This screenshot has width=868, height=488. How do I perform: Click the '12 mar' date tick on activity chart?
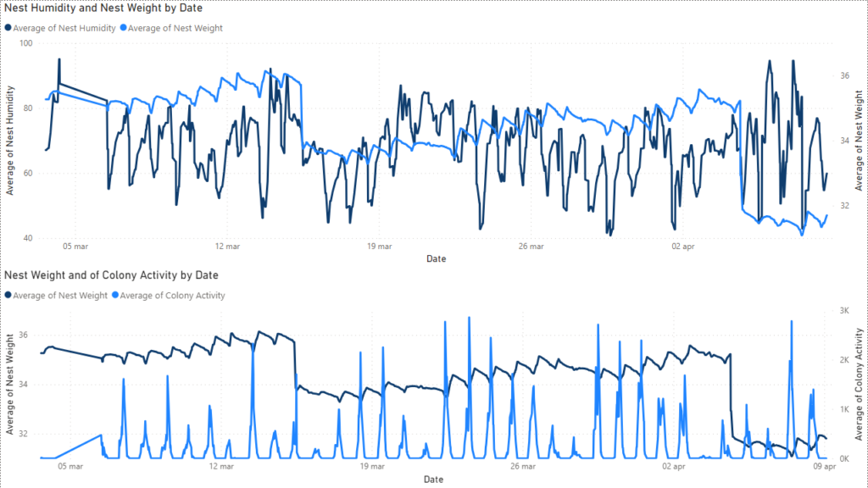coord(221,466)
